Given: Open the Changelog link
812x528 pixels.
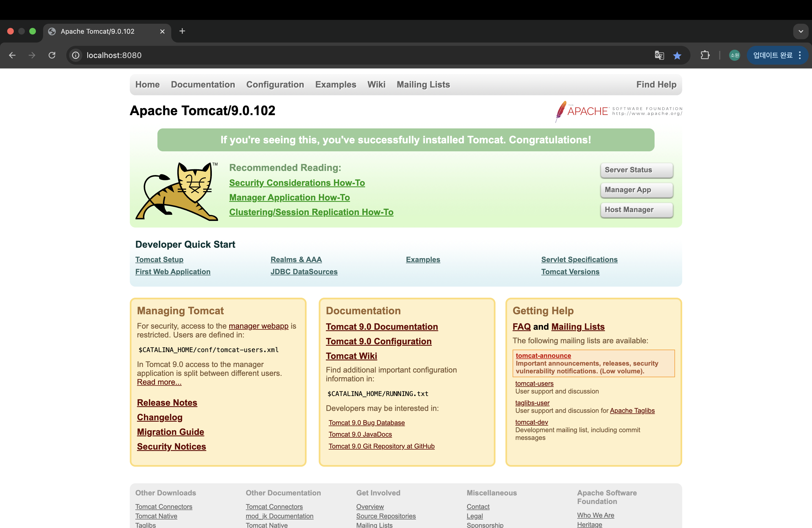Looking at the screenshot, I should (x=160, y=418).
